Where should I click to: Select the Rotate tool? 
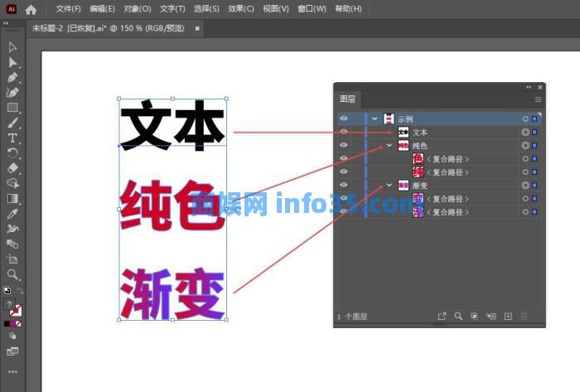tap(12, 153)
